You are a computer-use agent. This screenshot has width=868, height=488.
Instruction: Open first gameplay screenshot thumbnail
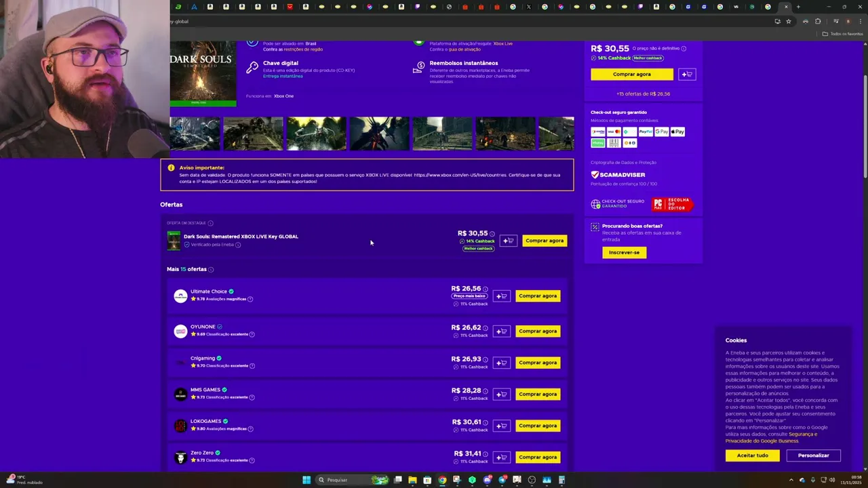coord(195,133)
